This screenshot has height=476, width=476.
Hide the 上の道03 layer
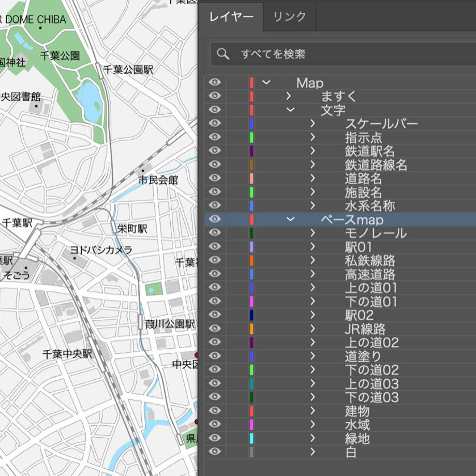click(215, 383)
